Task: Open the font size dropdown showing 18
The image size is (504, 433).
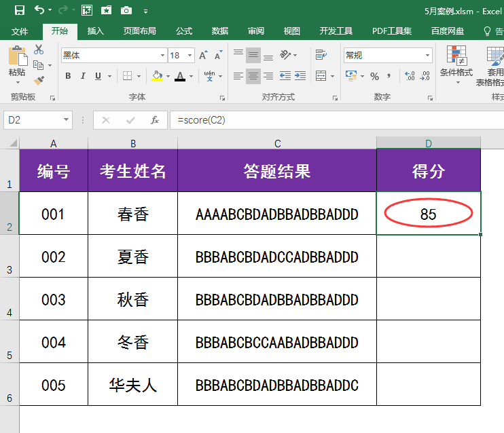Action: (190, 56)
